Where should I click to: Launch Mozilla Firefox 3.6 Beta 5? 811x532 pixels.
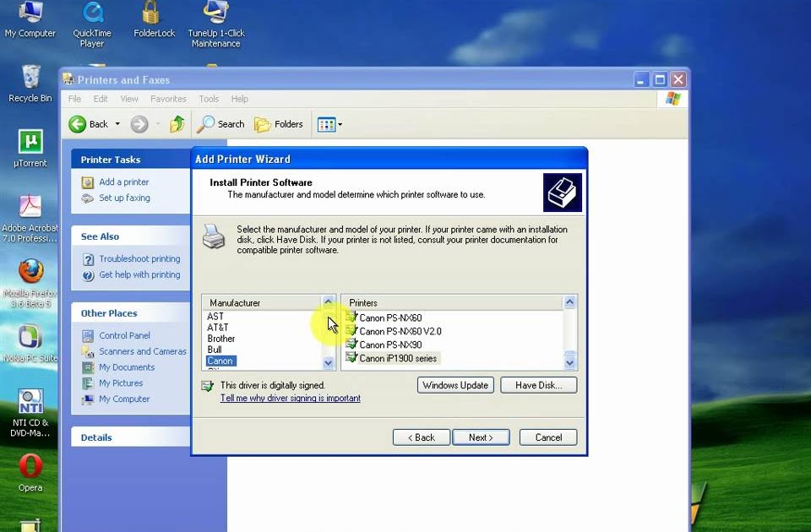pos(30,284)
